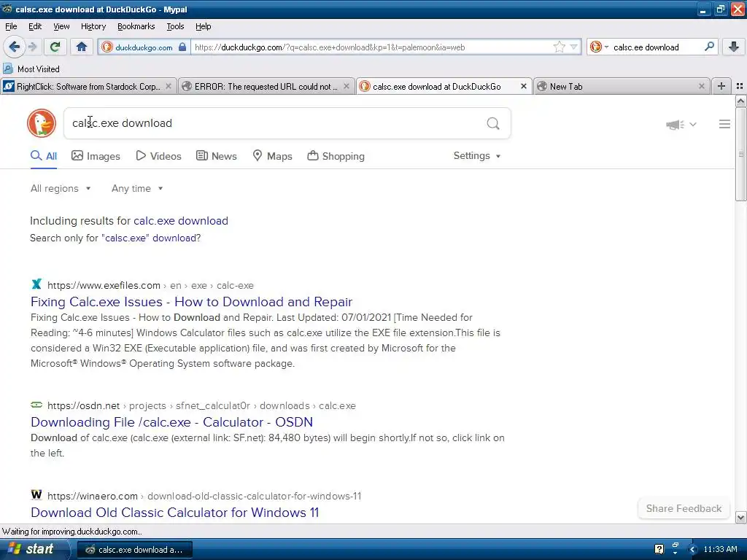Click the winaero.com result URL

tap(204, 496)
